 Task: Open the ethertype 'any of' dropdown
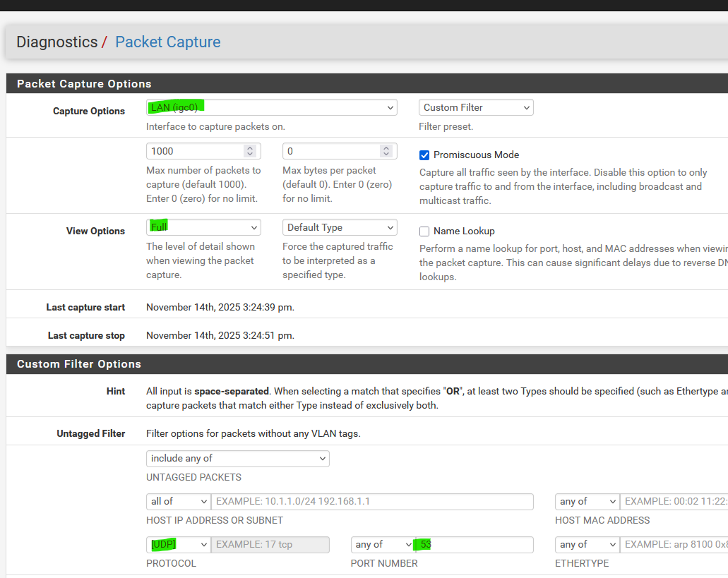point(587,545)
